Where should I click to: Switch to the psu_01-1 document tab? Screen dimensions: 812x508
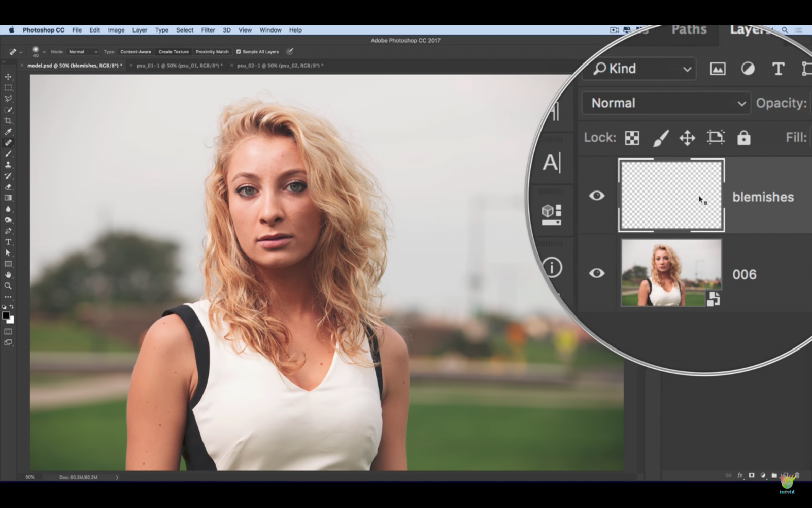pyautogui.click(x=179, y=66)
